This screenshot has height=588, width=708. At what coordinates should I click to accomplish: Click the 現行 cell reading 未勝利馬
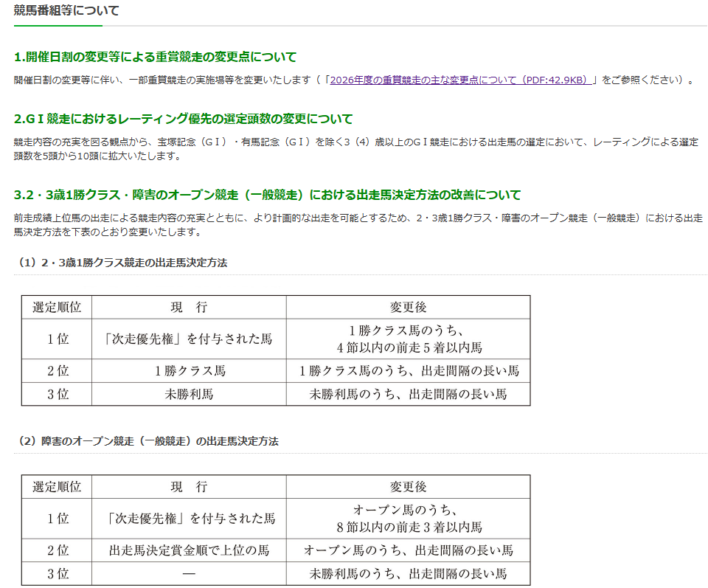click(189, 394)
